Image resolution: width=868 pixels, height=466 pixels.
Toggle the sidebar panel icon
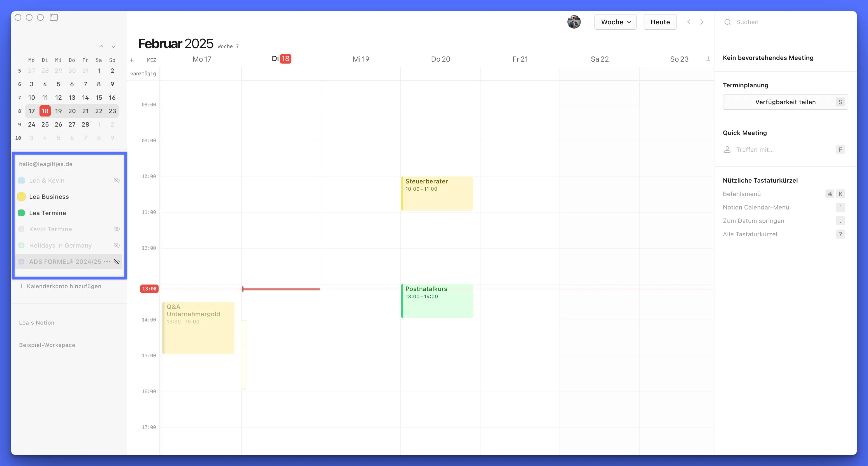(54, 17)
